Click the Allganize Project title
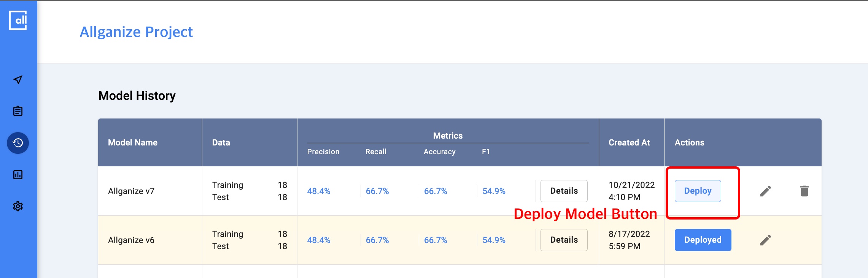 tap(136, 32)
